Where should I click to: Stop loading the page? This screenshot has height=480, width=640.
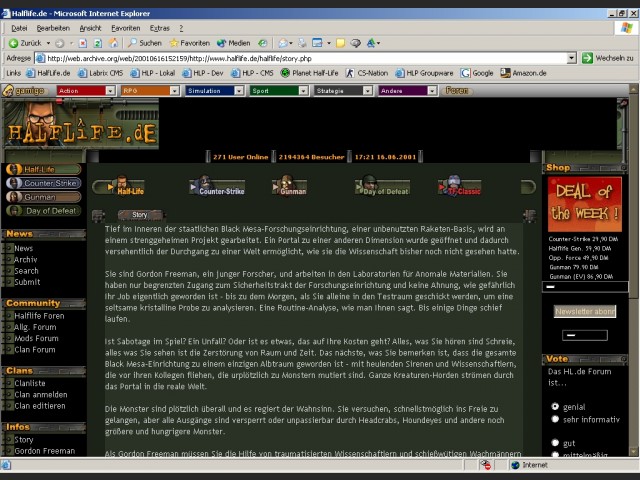[83, 43]
